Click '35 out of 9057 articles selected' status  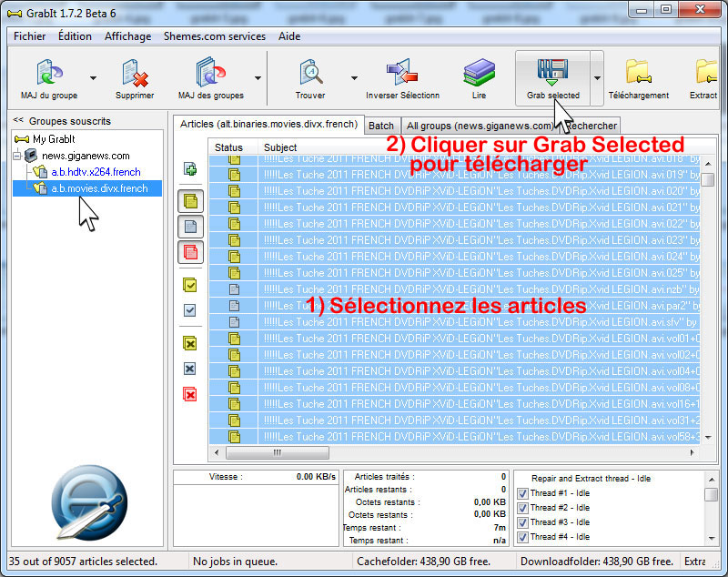83,562
